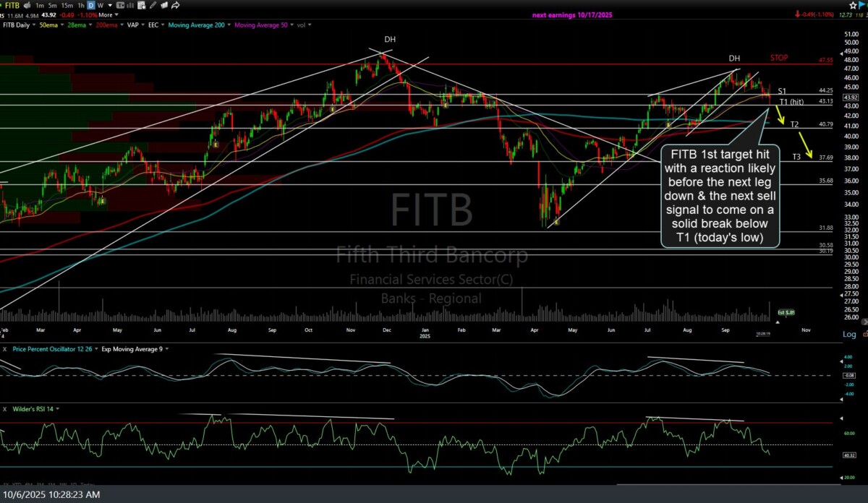Select the D daily timeframe
Viewport: 868px width, 503px height.
90,6
